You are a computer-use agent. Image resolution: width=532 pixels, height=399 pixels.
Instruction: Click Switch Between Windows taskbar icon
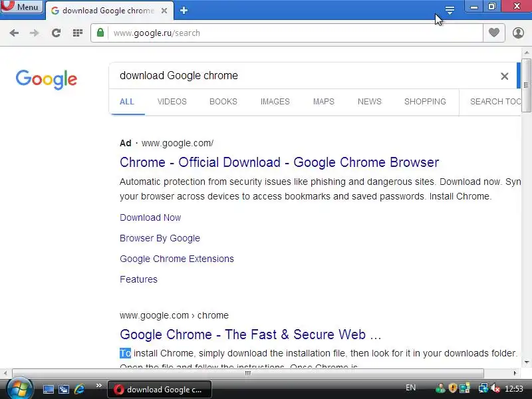coord(64,389)
